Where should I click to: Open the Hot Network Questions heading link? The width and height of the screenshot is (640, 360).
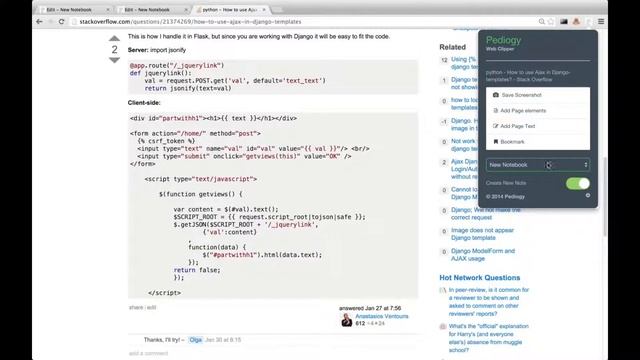(x=480, y=278)
